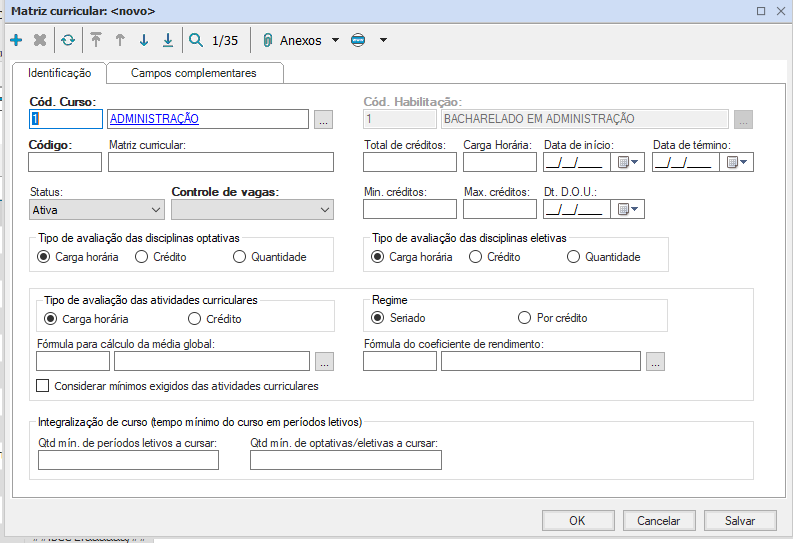Viewport: 793px width, 543px height.
Task: Click the magnifier search icon
Action: click(196, 41)
